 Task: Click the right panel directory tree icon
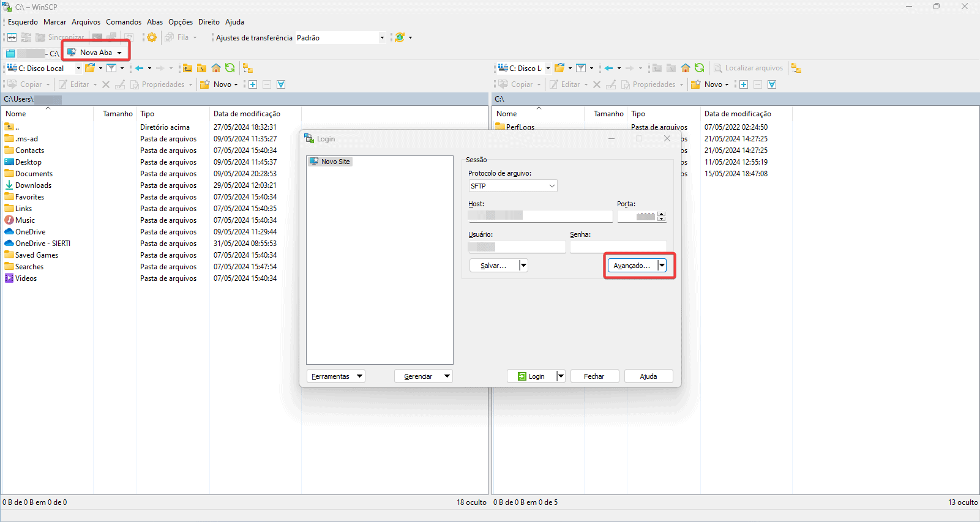tap(796, 68)
